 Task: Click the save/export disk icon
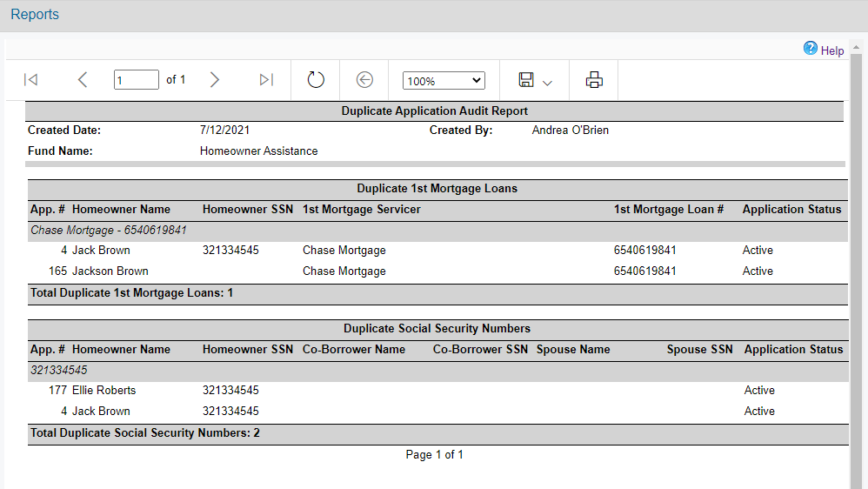(526, 80)
